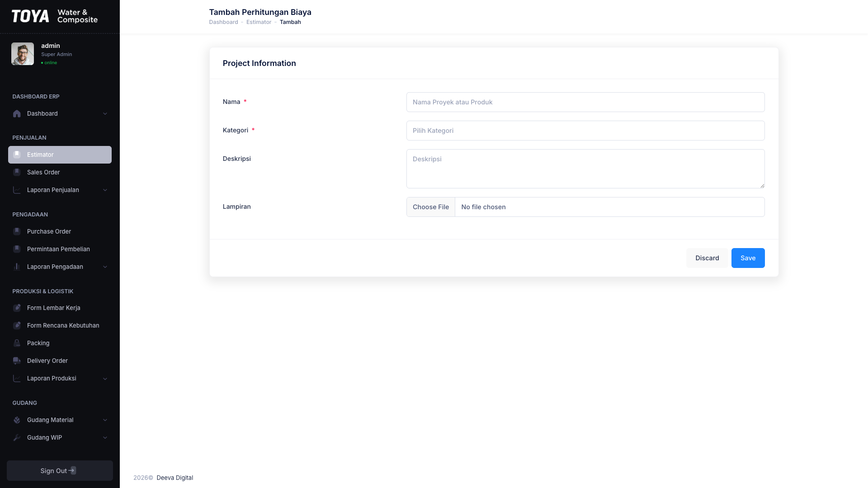The height and width of the screenshot is (488, 868).
Task: Open Form Rencana Kebutuhan menu item
Action: pos(60,325)
